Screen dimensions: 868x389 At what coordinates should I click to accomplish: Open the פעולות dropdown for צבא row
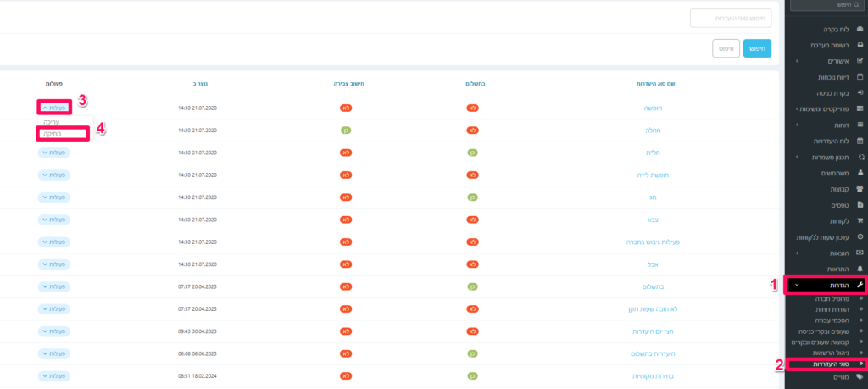[55, 220]
